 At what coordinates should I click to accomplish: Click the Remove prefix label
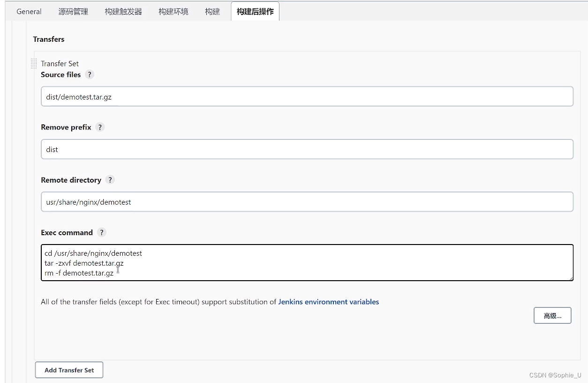[66, 127]
